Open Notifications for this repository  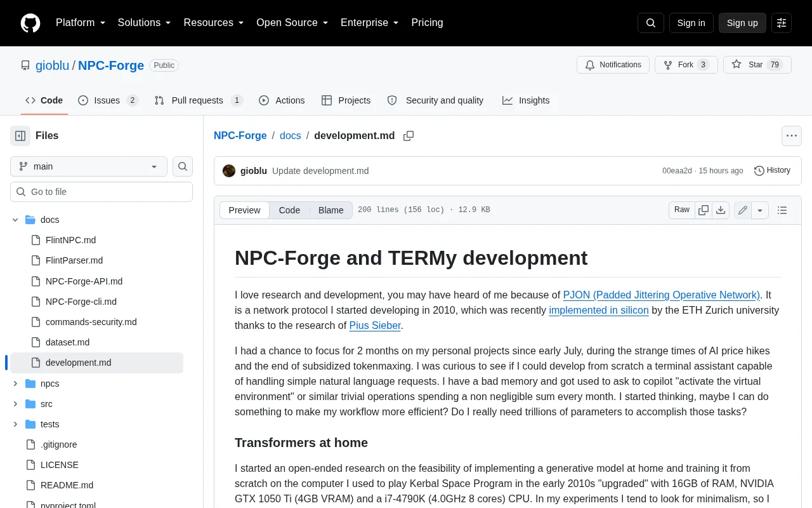coord(613,65)
